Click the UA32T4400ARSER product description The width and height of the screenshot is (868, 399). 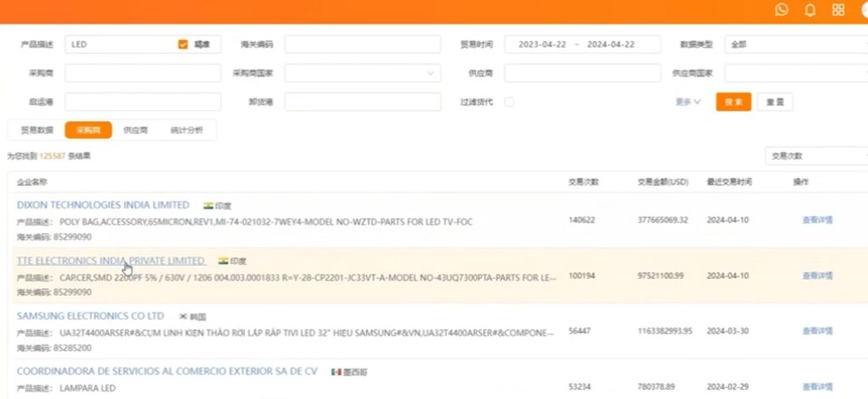tap(307, 333)
